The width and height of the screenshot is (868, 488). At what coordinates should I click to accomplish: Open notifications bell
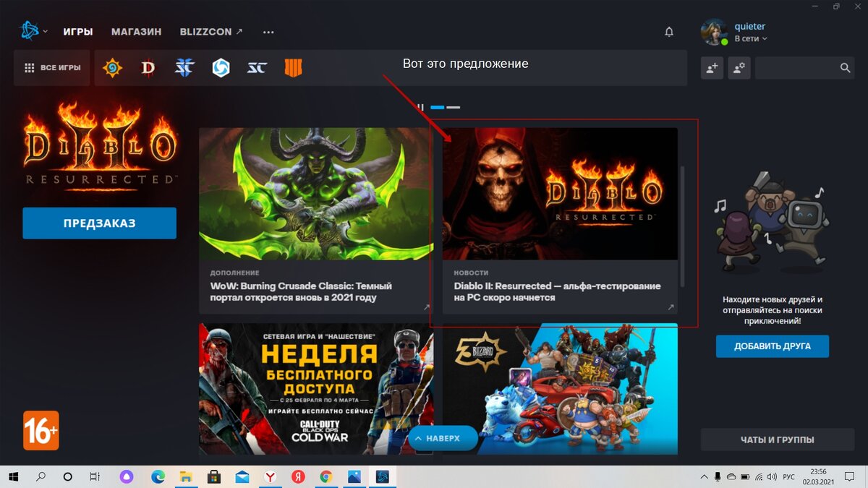click(x=669, y=32)
